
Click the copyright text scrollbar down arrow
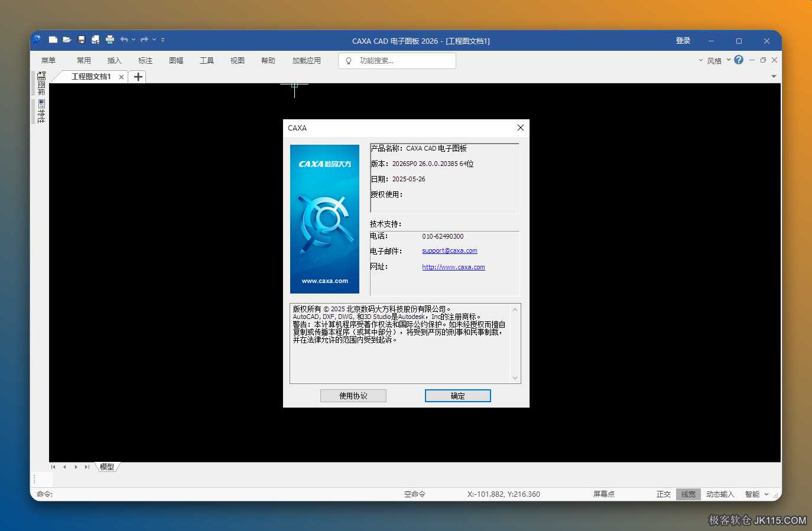515,378
